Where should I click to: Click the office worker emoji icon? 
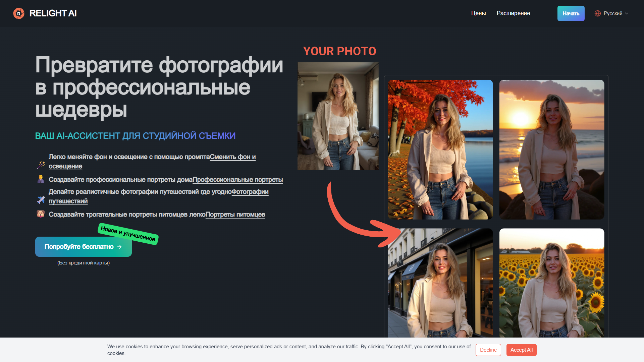pyautogui.click(x=41, y=179)
